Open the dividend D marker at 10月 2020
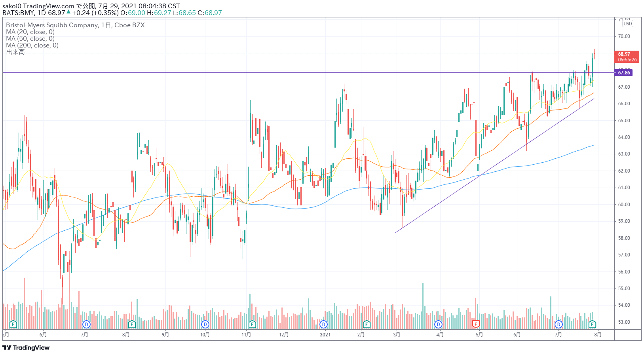Image resolution: width=644 pixels, height=355 pixels. (x=205, y=324)
